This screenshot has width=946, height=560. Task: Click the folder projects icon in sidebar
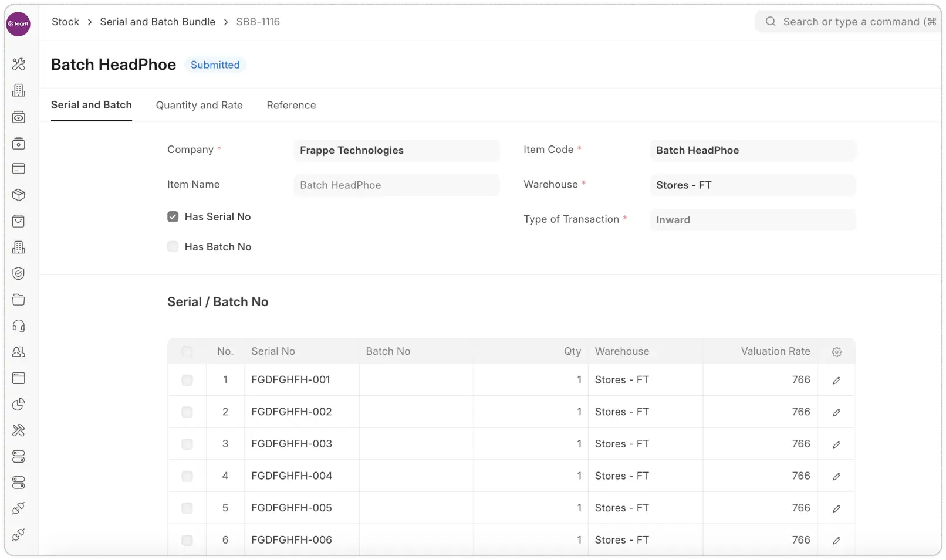point(19,300)
